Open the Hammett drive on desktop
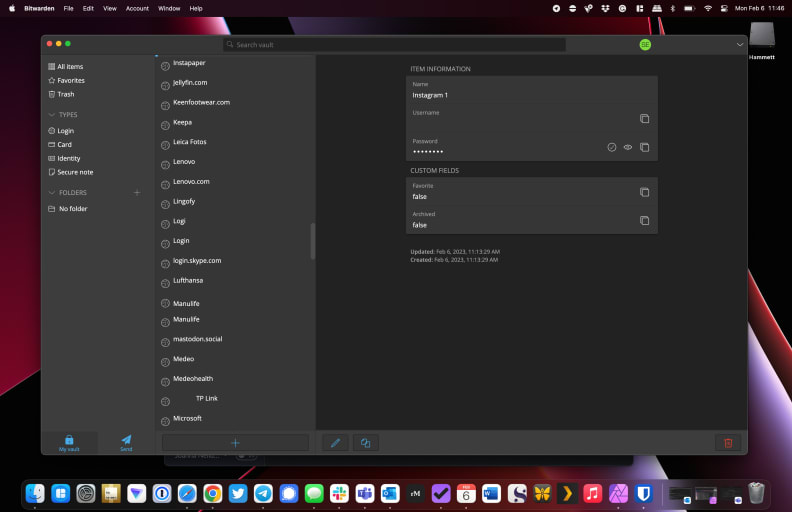Image resolution: width=792 pixels, height=512 pixels. [762, 40]
